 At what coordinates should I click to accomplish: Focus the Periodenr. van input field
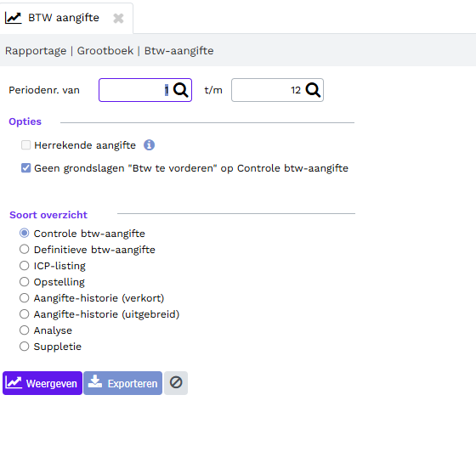[137, 90]
